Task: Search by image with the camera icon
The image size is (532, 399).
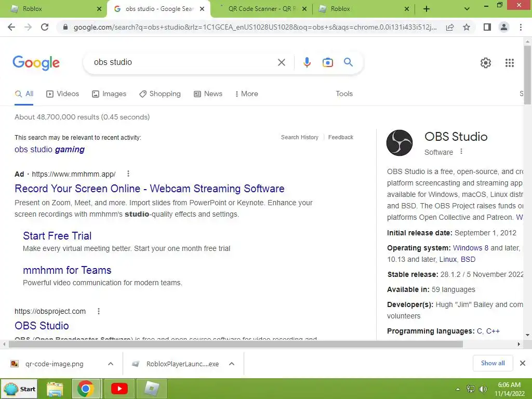Action: pyautogui.click(x=327, y=62)
